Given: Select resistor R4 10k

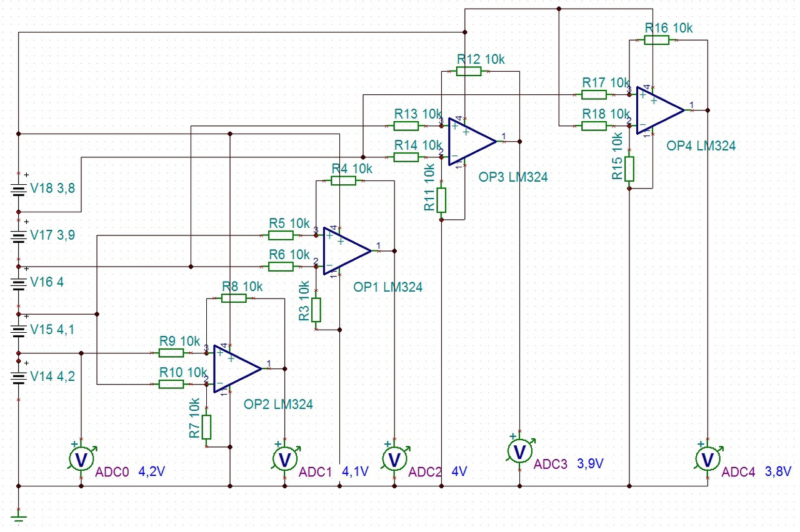Looking at the screenshot, I should pos(343,181).
